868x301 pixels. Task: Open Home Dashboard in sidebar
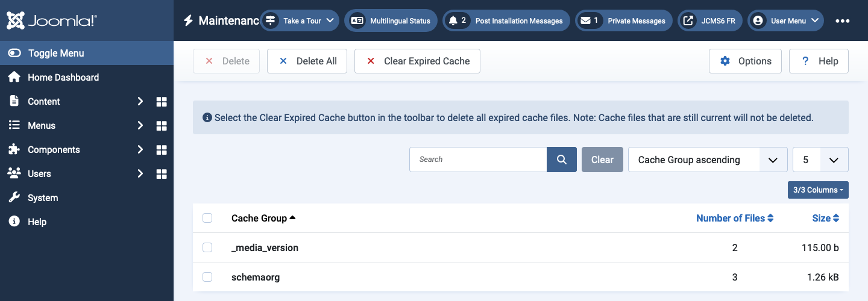click(63, 77)
